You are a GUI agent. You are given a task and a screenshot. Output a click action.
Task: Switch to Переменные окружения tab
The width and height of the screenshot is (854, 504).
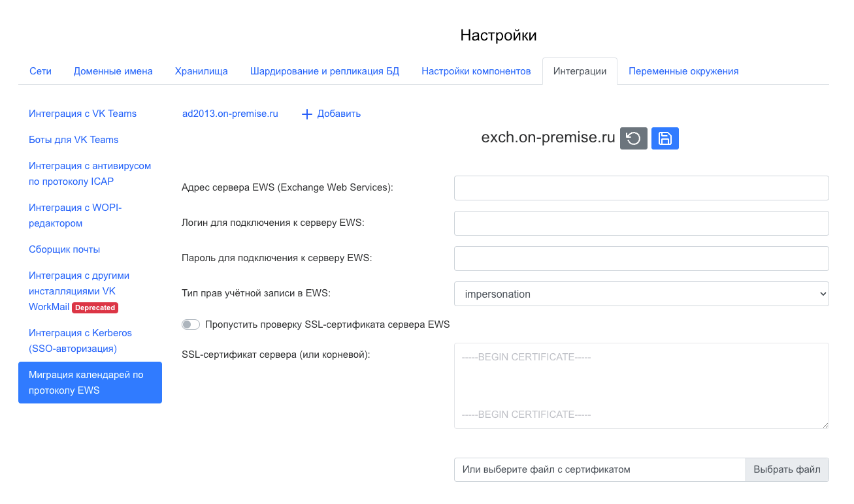pyautogui.click(x=683, y=71)
